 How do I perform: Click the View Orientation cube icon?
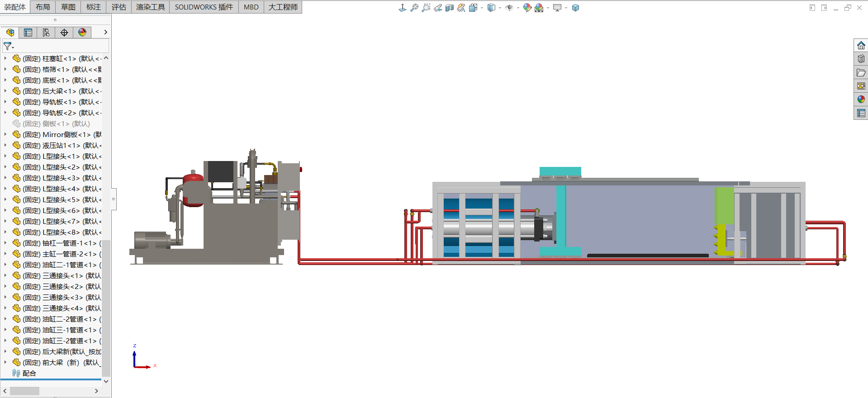point(473,8)
